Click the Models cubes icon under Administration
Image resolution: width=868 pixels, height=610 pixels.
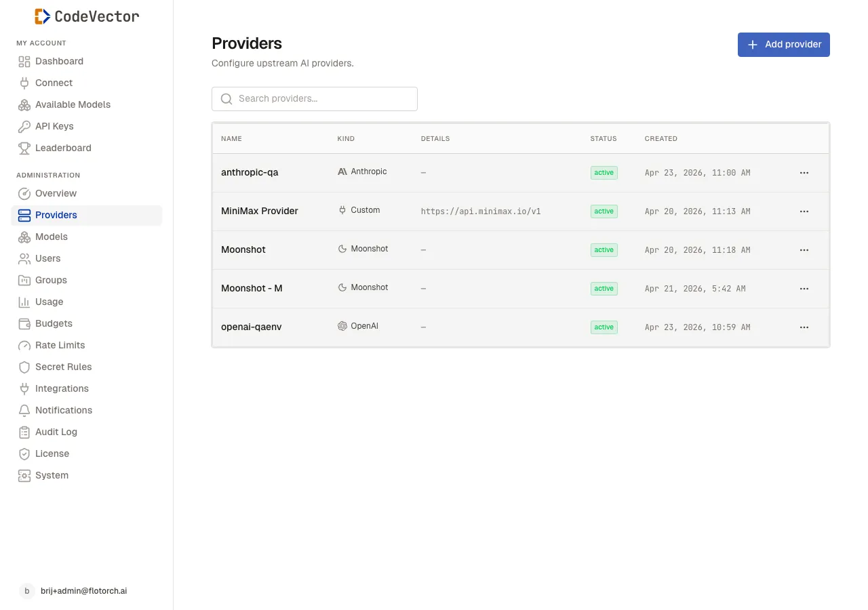click(x=24, y=237)
